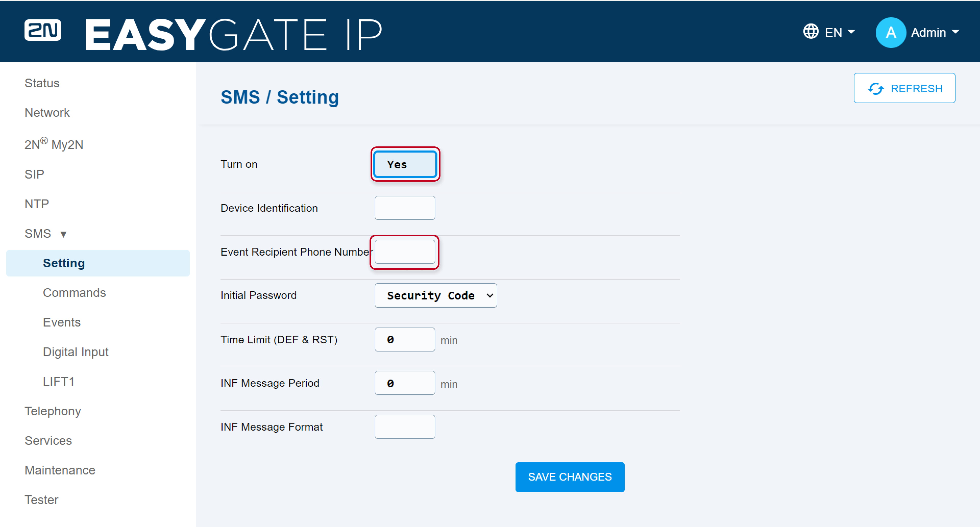Open the NTP menu

(36, 204)
